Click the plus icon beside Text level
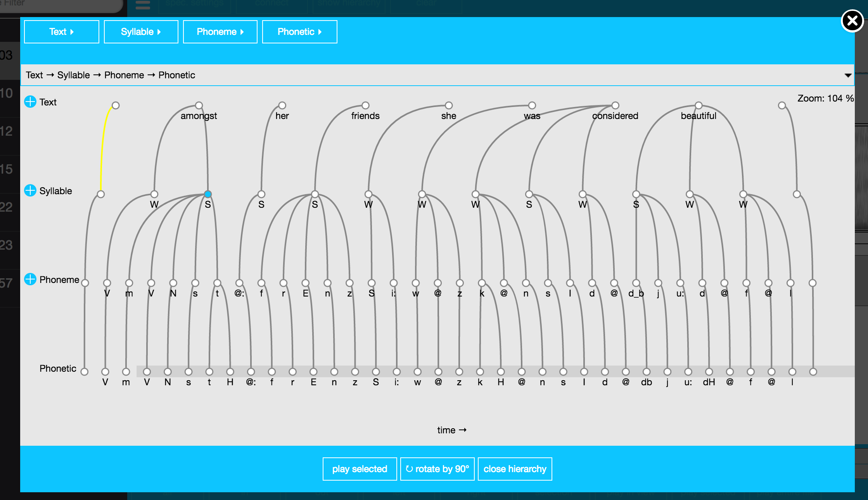868x500 pixels. point(30,102)
